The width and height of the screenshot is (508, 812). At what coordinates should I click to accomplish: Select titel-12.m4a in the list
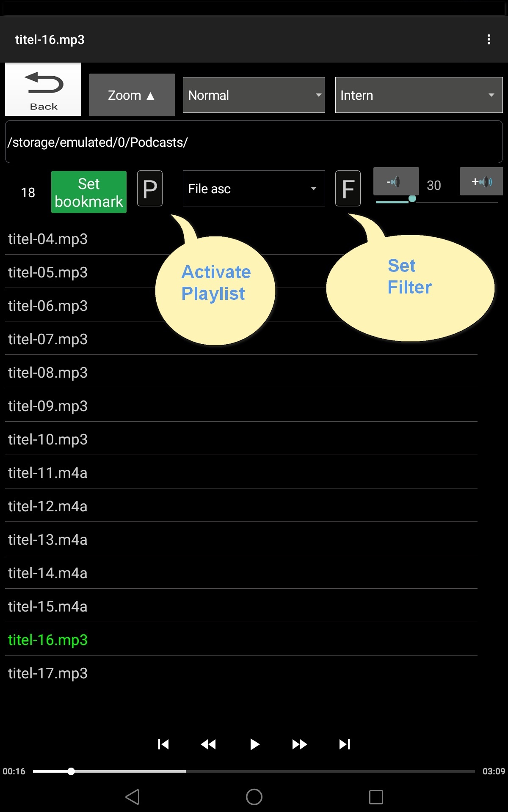241,506
